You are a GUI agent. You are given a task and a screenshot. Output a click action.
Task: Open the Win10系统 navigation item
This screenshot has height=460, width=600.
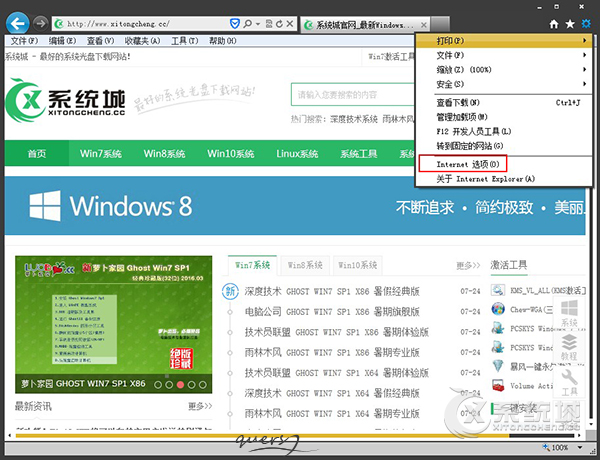pyautogui.click(x=231, y=153)
